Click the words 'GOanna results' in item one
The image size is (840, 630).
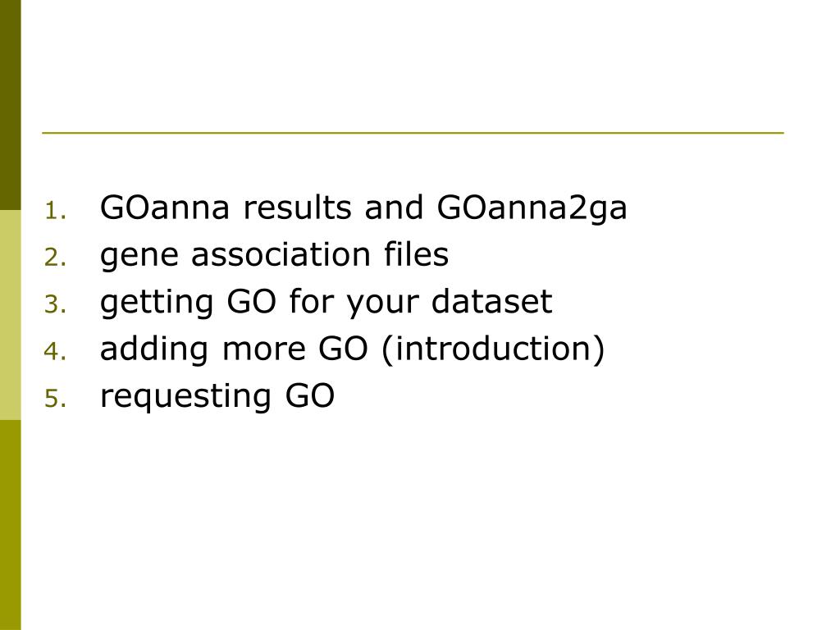(x=226, y=208)
